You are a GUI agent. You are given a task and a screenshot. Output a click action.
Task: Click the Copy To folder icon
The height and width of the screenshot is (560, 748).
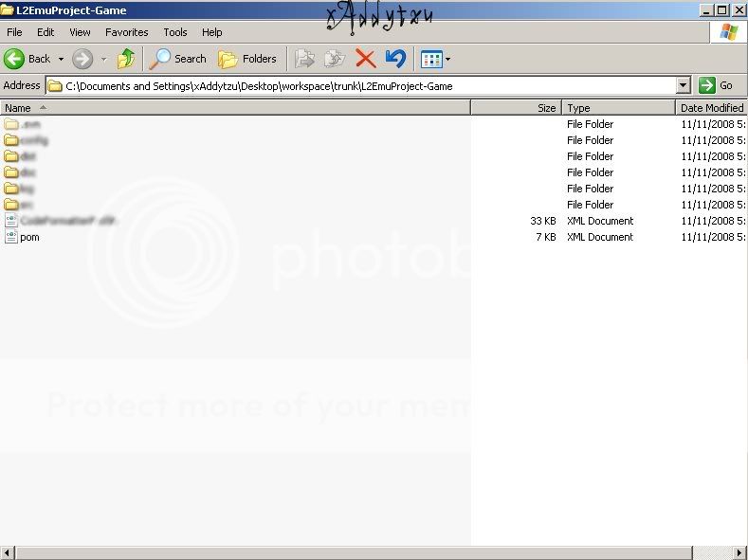334,59
